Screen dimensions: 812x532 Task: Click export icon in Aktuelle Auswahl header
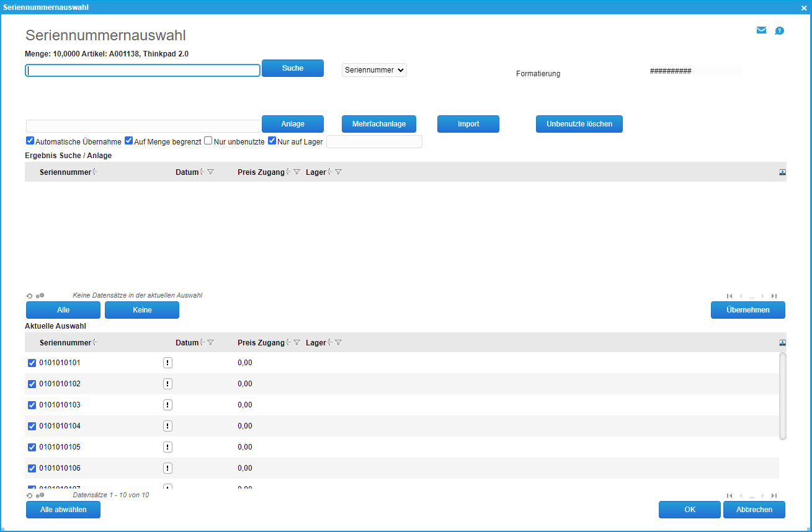click(x=782, y=342)
